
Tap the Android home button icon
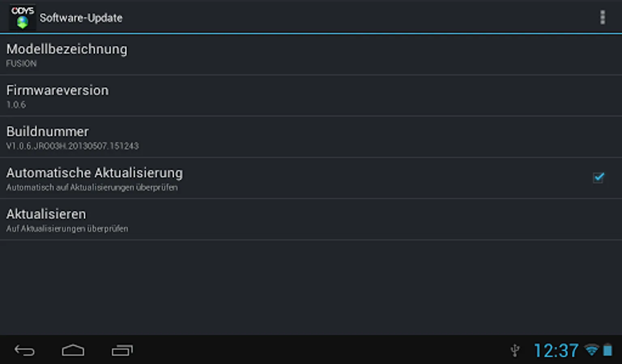coord(73,350)
